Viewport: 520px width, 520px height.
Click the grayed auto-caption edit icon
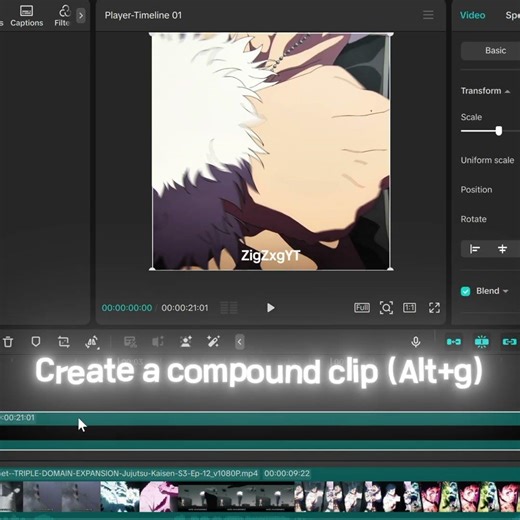coord(130,342)
